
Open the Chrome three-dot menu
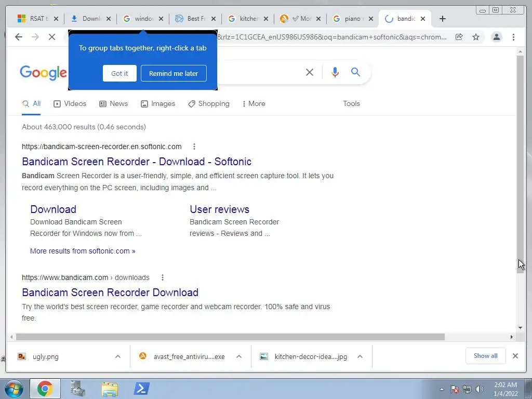click(x=513, y=37)
